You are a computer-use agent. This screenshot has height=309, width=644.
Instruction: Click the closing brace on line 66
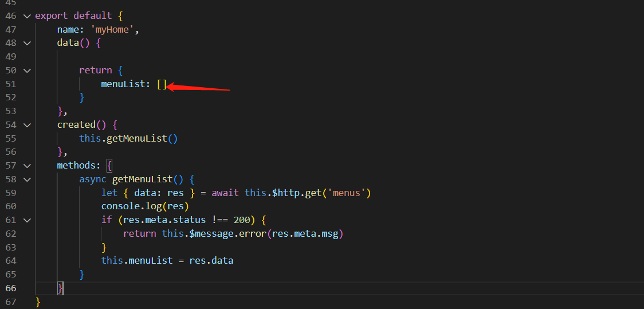(60, 288)
